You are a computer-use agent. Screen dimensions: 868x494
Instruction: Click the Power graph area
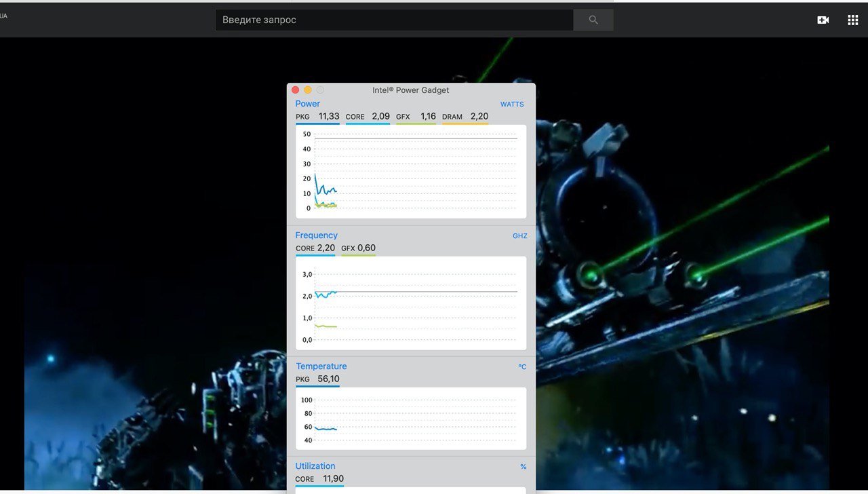(411, 172)
